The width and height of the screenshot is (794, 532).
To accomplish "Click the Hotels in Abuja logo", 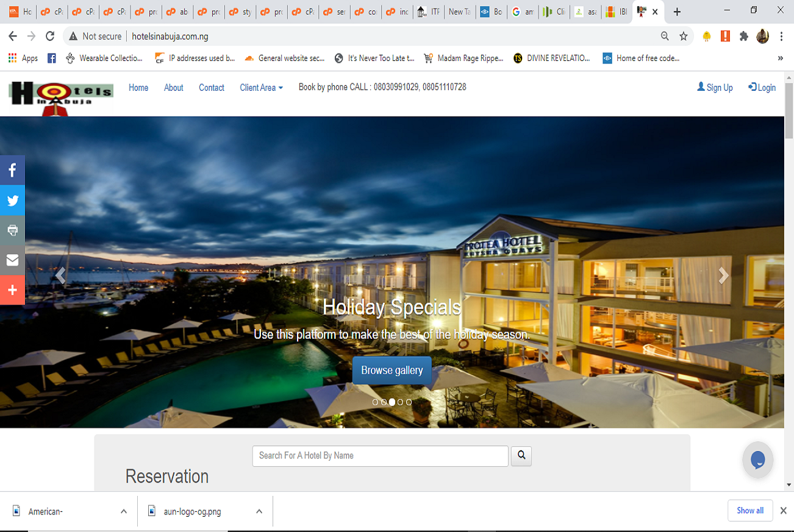I will point(61,98).
